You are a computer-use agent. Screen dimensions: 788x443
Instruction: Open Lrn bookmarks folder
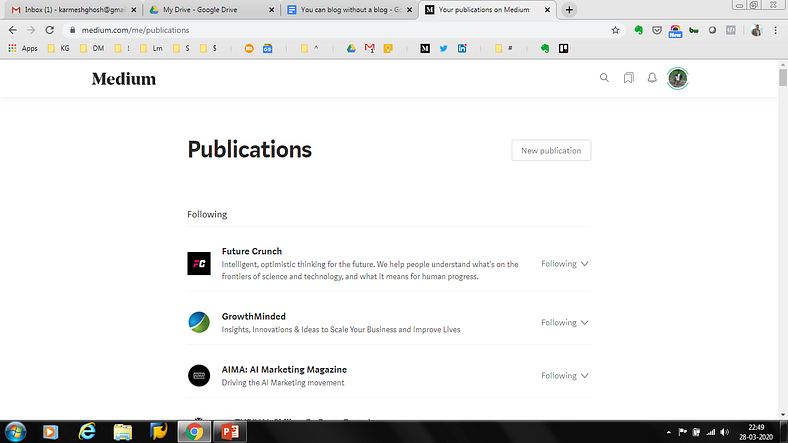coord(151,48)
